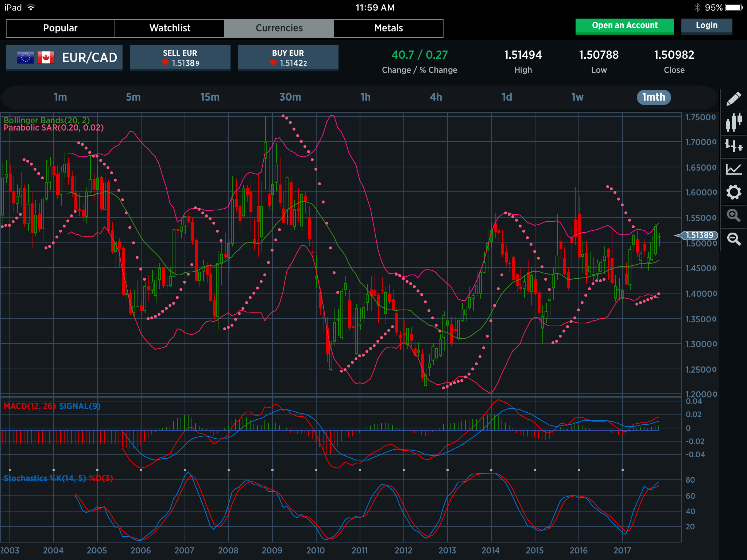Tap the 2005 label on time axis
This screenshot has width=747, height=560.
(97, 551)
